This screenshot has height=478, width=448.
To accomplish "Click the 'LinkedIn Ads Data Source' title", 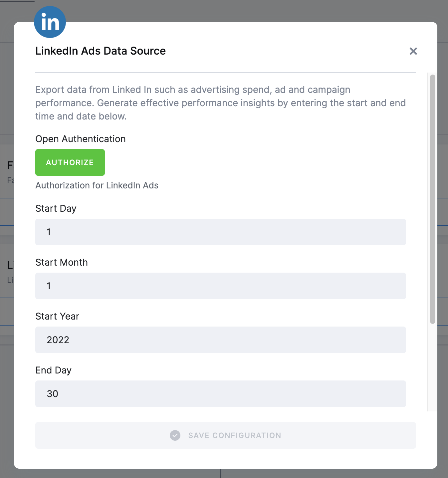I will click(101, 51).
